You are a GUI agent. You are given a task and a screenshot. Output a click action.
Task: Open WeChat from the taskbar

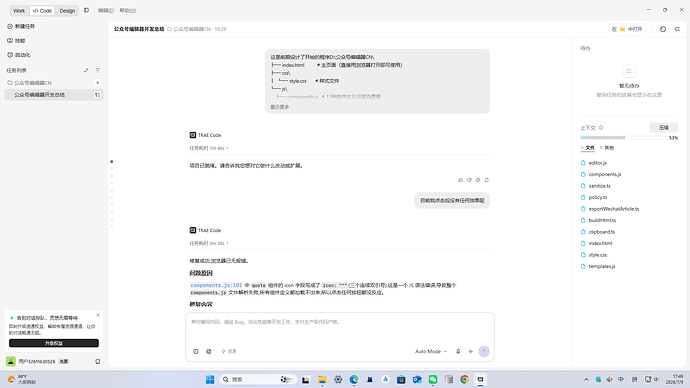click(x=433, y=379)
